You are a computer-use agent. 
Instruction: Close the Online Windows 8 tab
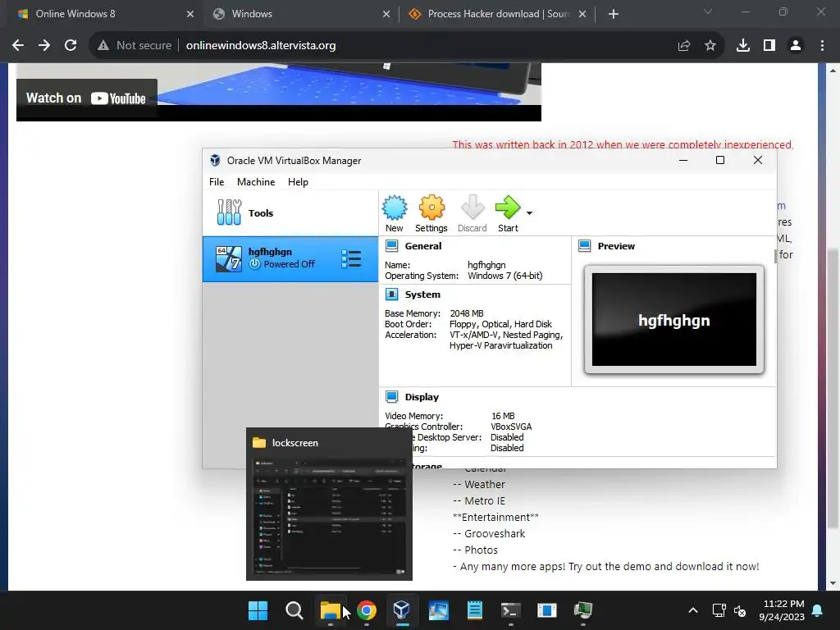pos(190,14)
